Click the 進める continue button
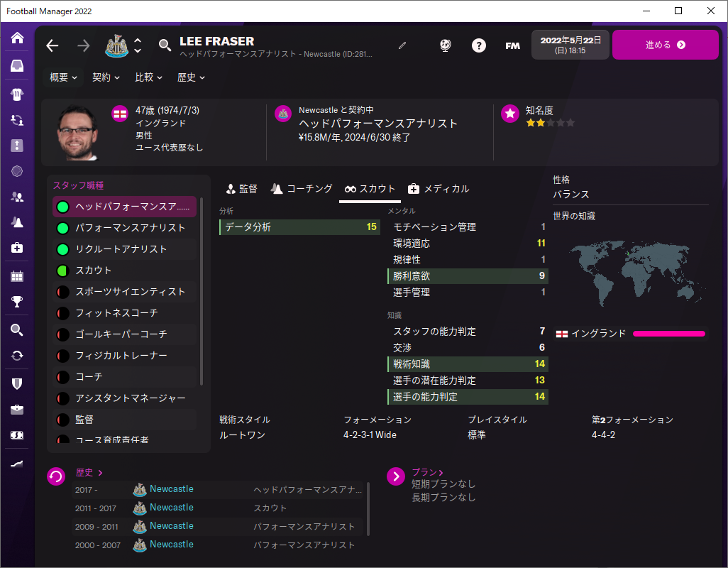The height and width of the screenshot is (568, 728). click(666, 45)
